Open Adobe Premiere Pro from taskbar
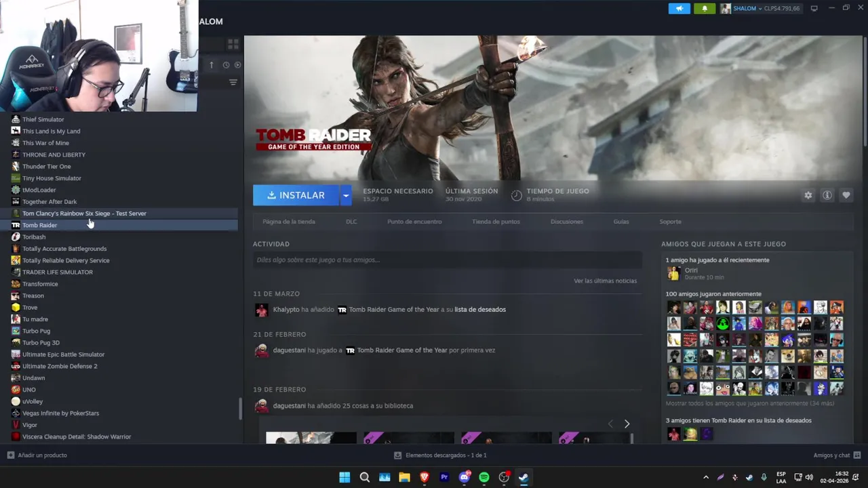This screenshot has height=488, width=868. pyautogui.click(x=444, y=477)
